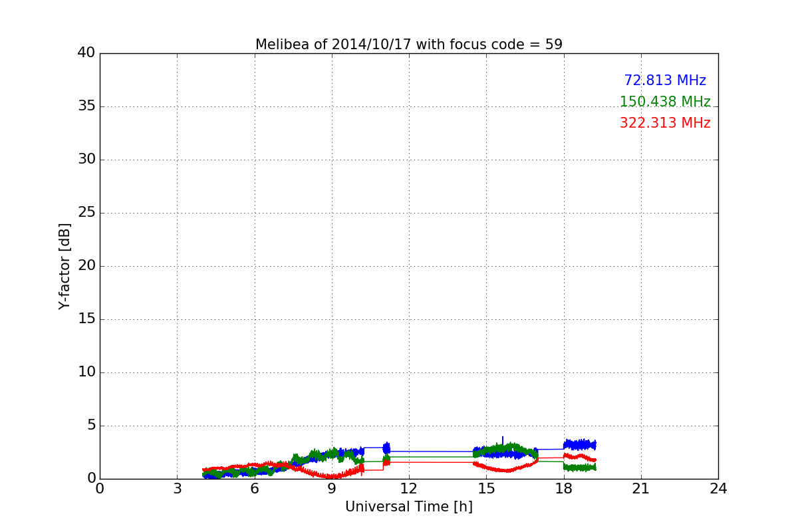Click y-axis tick label 25
This screenshot has height=532, width=798.
tap(86, 213)
